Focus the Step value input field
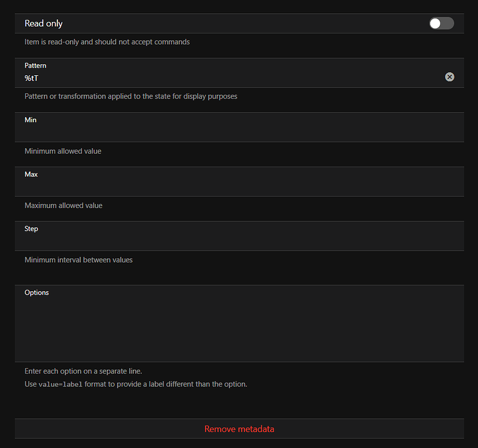The height and width of the screenshot is (448, 478). click(233, 241)
